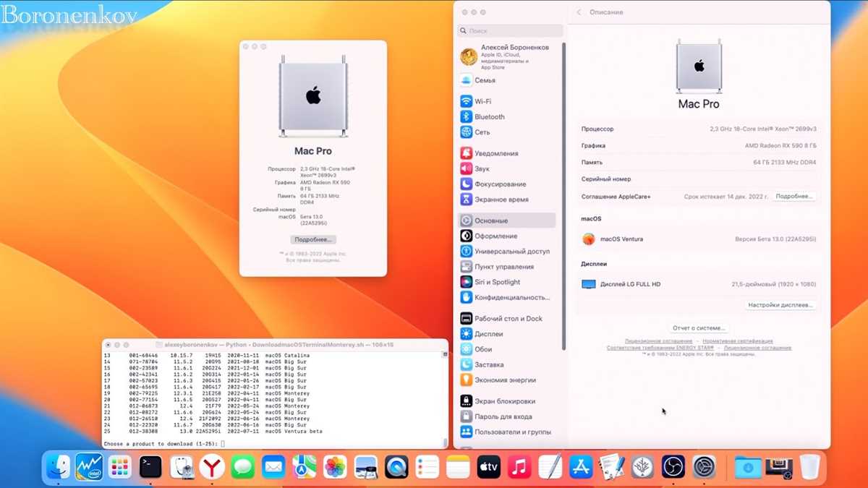Screen dimensions: 868x488
Task: Click Подробнее button in Mac Pro window
Action: [313, 239]
